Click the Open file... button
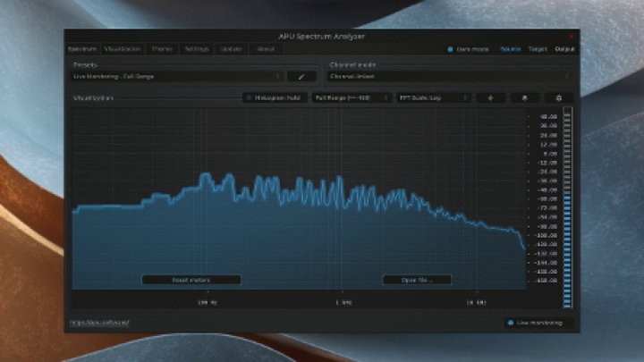Screen dimensions: 644x362 (x=417, y=280)
